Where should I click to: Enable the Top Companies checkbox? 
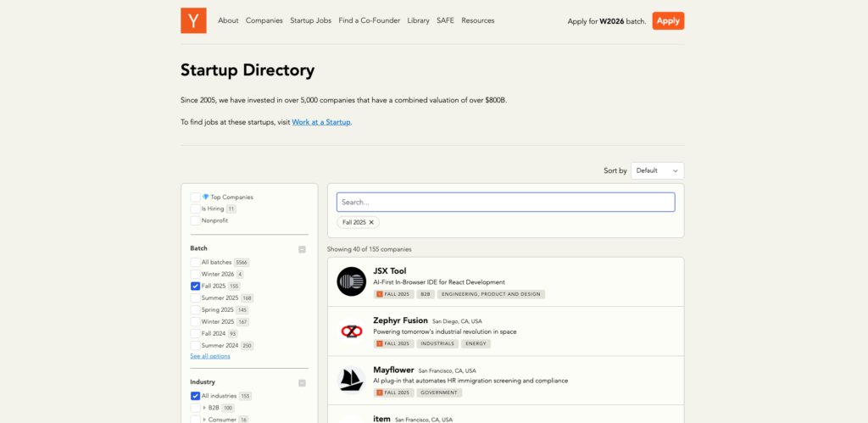[x=196, y=197]
